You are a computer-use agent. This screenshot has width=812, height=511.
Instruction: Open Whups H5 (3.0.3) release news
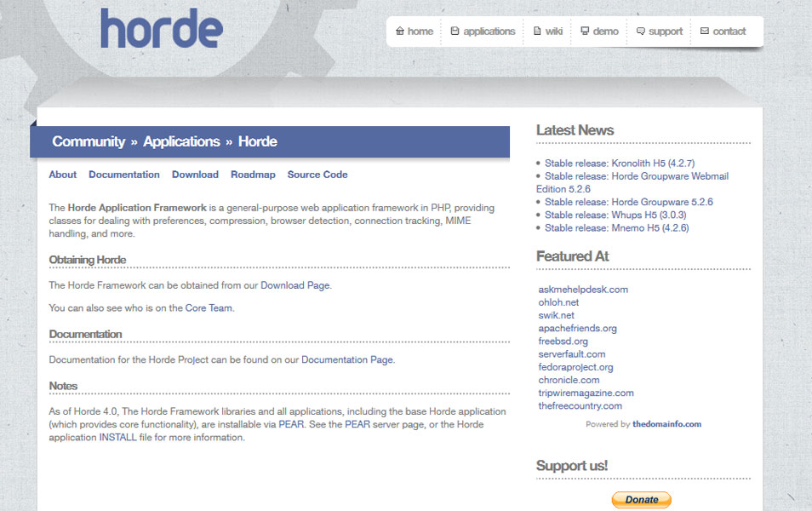click(615, 215)
